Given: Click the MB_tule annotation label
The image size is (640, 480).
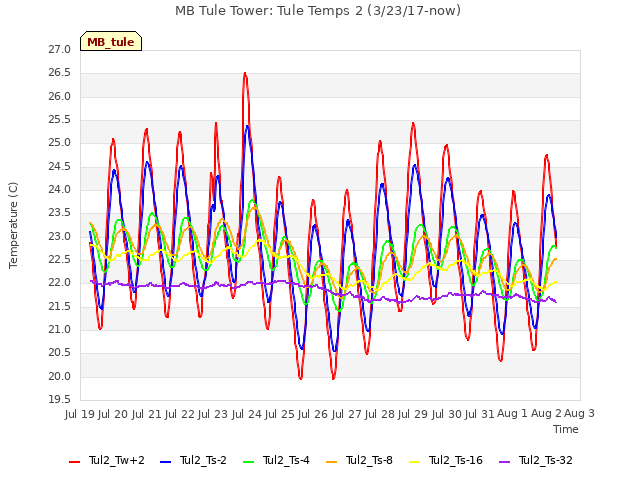Looking at the screenshot, I should (111, 42).
